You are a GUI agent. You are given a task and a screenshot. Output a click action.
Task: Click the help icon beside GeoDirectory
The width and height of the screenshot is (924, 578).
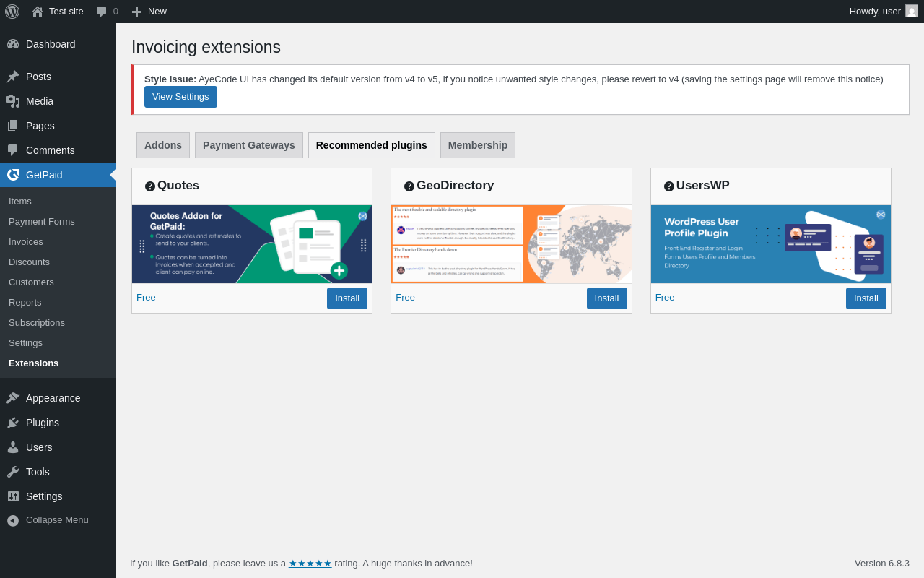pyautogui.click(x=409, y=186)
